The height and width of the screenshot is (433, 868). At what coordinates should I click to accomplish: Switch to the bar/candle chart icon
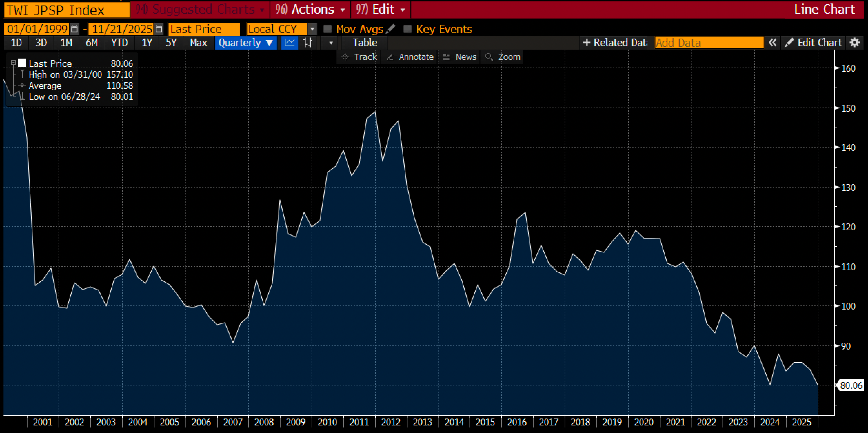click(307, 43)
